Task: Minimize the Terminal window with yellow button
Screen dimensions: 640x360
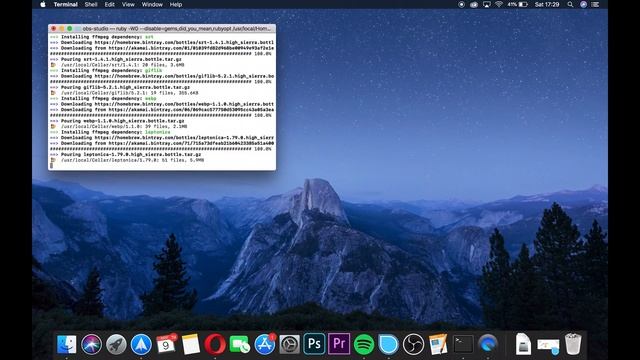Action: coord(62,29)
